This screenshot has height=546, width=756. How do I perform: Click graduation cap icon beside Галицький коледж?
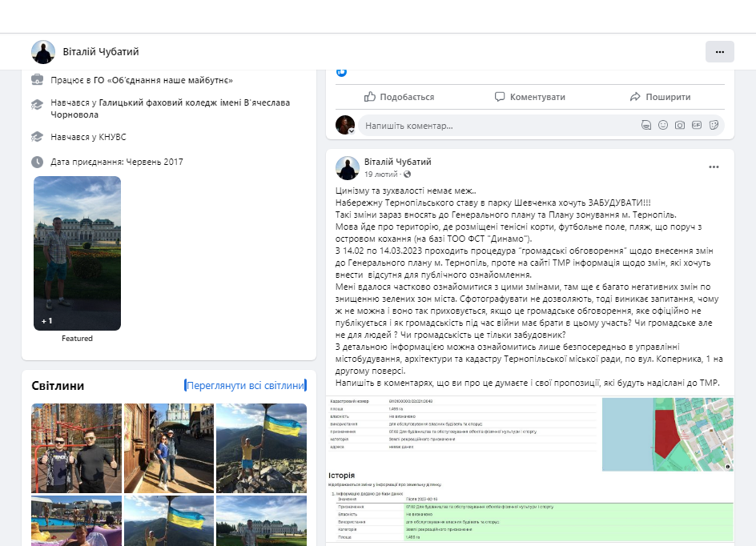coord(37,105)
